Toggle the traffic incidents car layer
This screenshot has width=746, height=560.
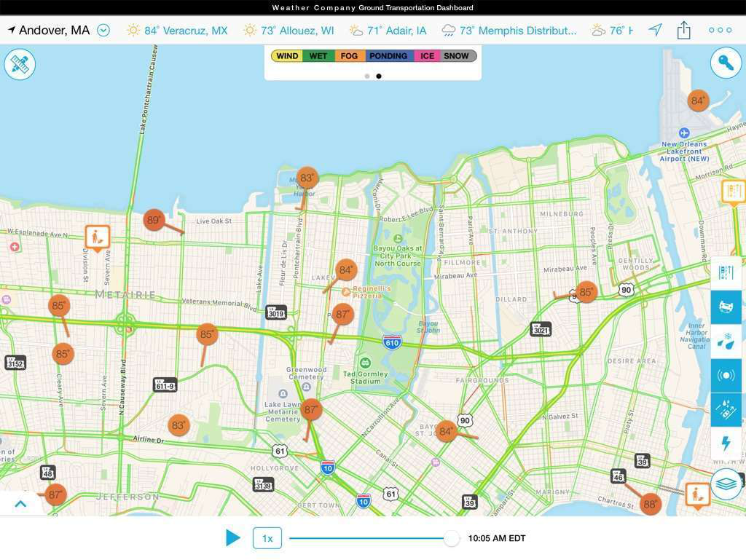(x=726, y=307)
